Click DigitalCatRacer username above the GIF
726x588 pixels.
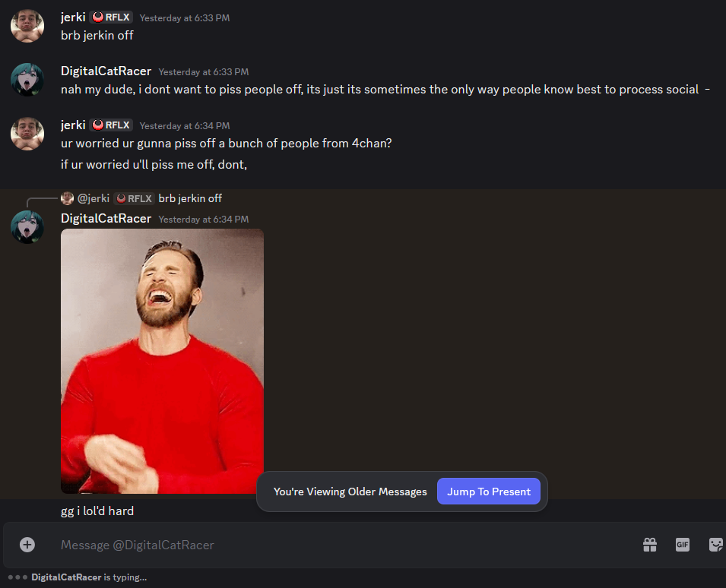tap(106, 218)
